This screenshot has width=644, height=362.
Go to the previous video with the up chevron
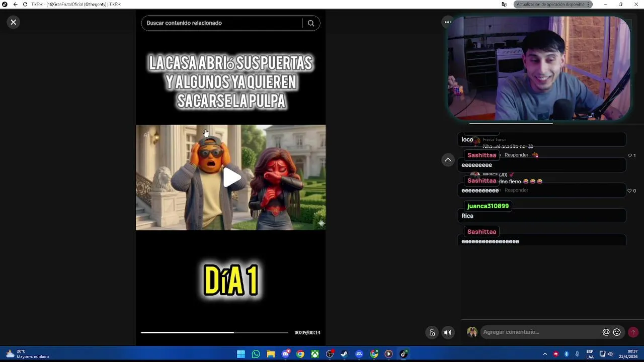pyautogui.click(x=448, y=160)
